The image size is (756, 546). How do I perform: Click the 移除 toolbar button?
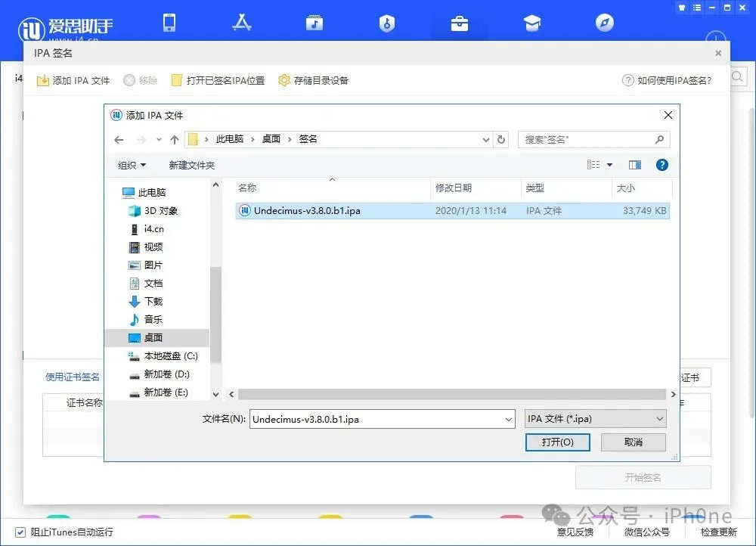[141, 81]
